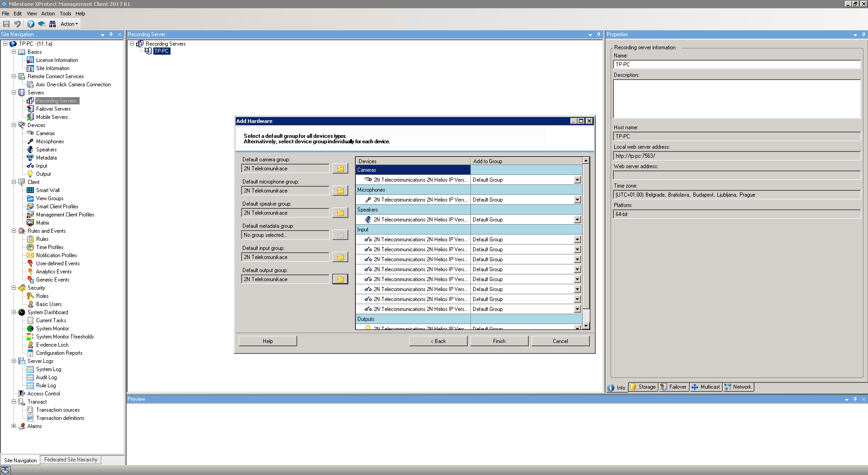Open the Tools menu
868x475 pixels.
click(x=65, y=14)
